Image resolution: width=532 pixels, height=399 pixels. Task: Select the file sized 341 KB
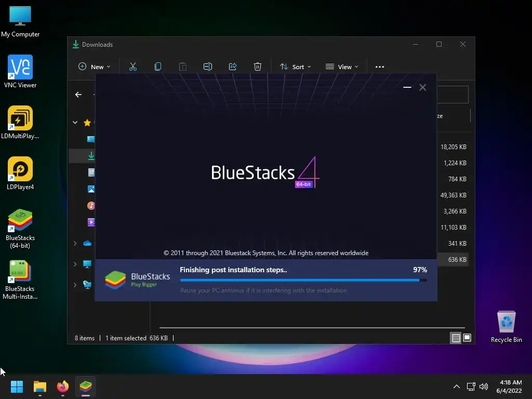coord(457,243)
